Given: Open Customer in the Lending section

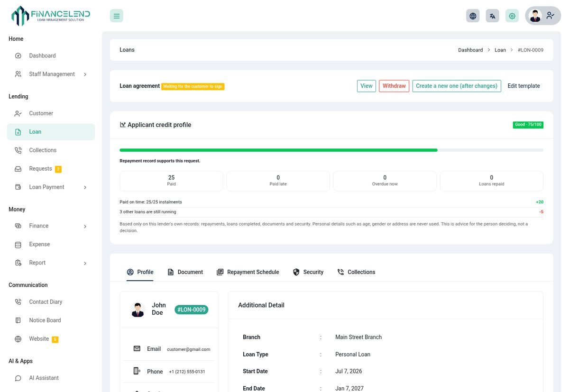Looking at the screenshot, I should pos(51,114).
